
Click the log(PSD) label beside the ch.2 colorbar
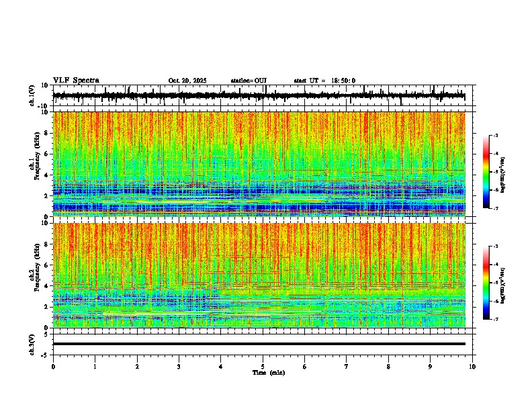tap(503, 285)
